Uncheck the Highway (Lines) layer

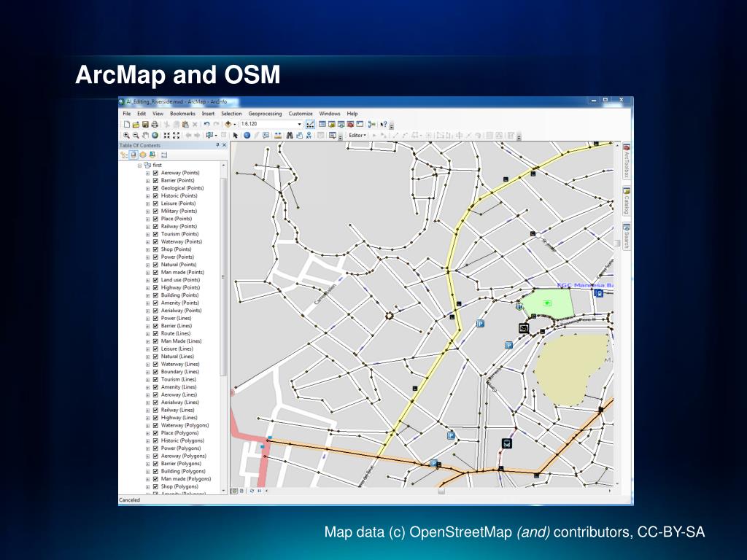155,418
